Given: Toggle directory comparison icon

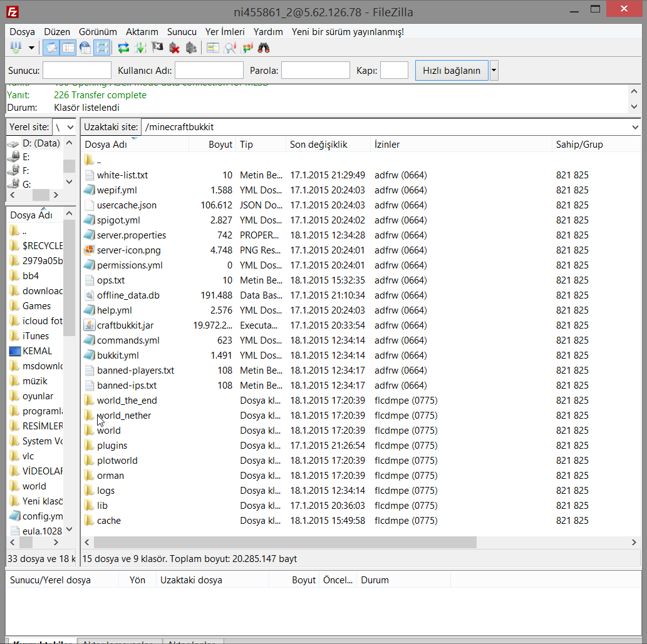Looking at the screenshot, I should click(x=230, y=48).
